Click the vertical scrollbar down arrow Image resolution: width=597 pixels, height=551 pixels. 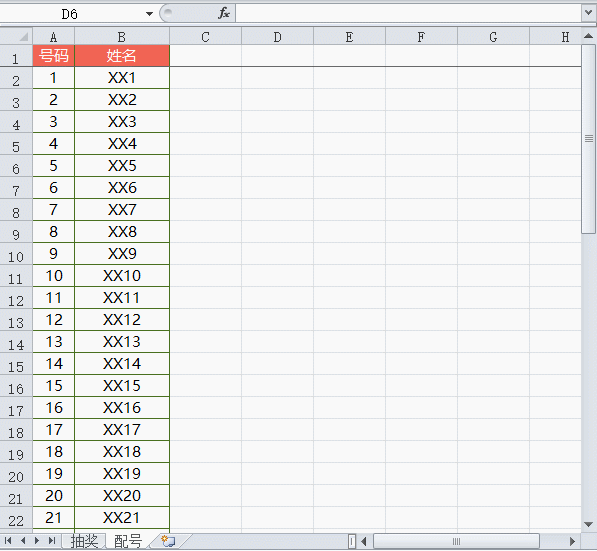coord(588,525)
